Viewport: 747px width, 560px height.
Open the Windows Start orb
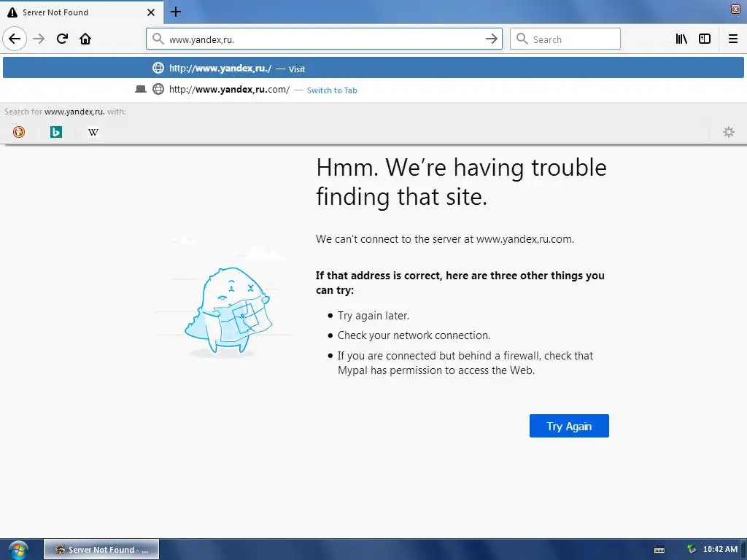click(18, 551)
